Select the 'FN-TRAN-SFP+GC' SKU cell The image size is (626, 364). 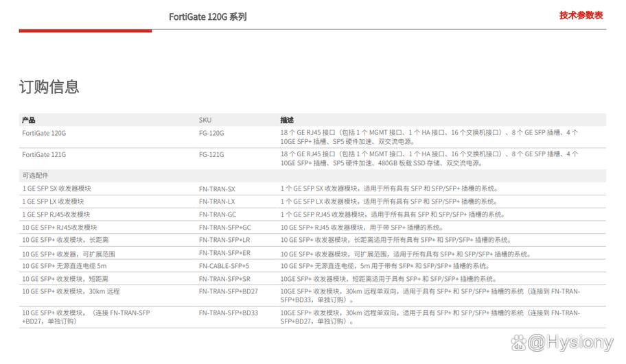point(224,228)
